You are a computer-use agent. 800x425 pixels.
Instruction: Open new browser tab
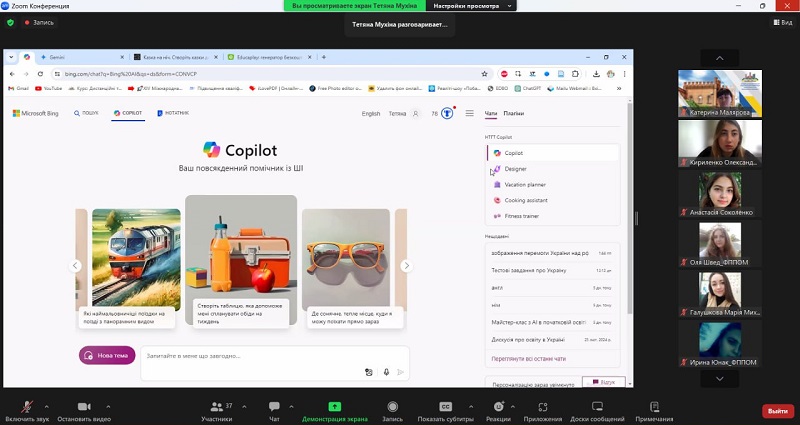point(323,57)
